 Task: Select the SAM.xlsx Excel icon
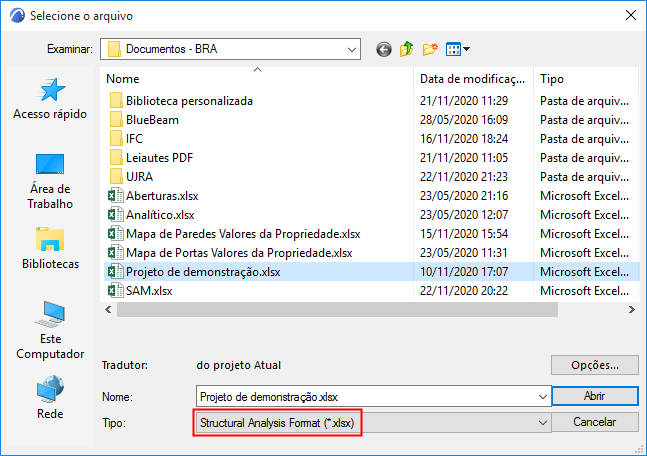116,291
